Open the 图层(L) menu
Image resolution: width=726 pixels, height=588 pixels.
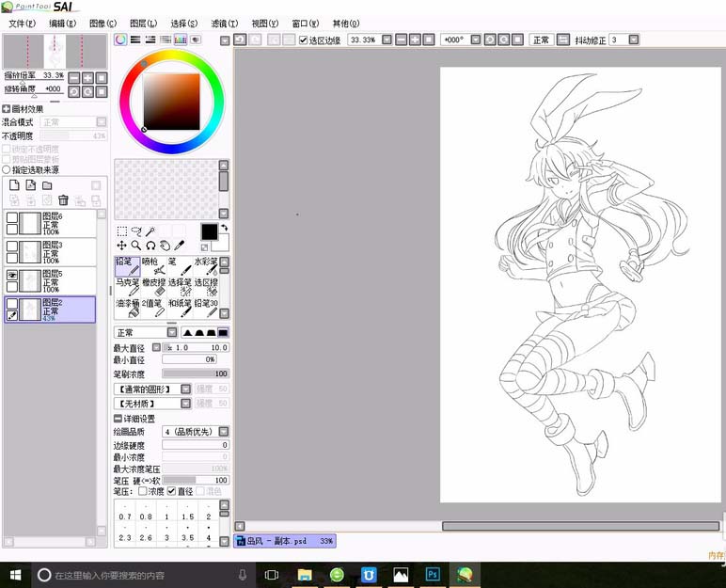point(144,24)
